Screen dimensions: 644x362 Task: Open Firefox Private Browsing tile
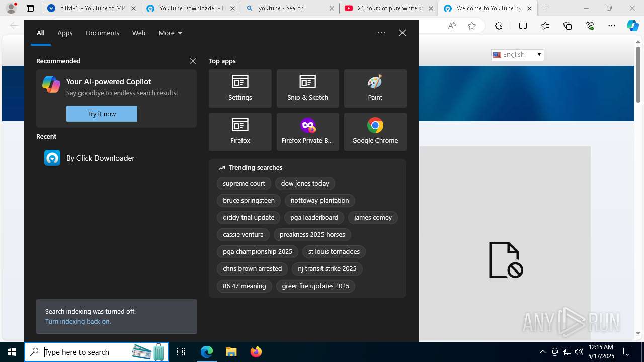(x=307, y=132)
